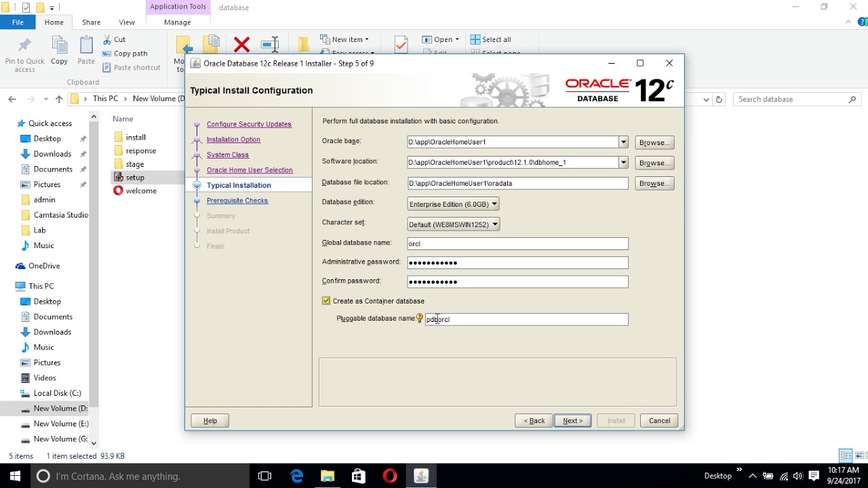Show hidden tray icons chevron
Image resolution: width=868 pixels, height=488 pixels.
[752, 476]
